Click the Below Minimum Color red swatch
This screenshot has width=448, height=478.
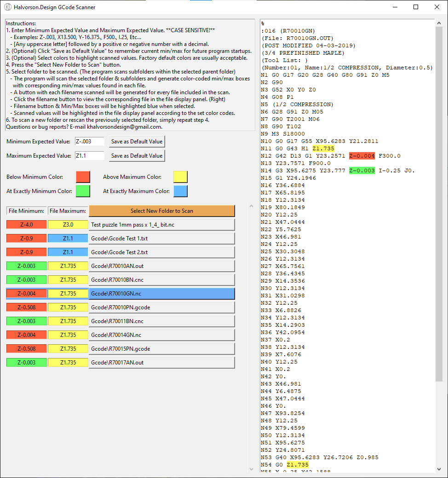pos(83,177)
